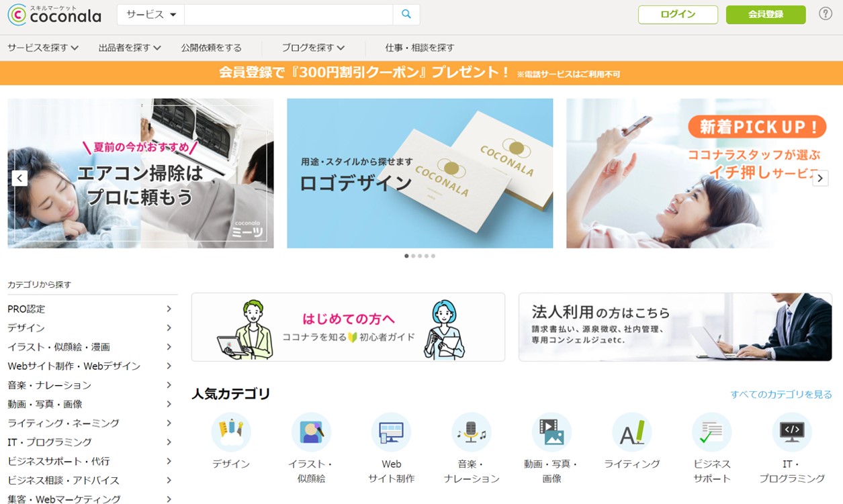The image size is (843, 504).
Task: Open すべてのカテゴリを見る link
Action: [781, 395]
